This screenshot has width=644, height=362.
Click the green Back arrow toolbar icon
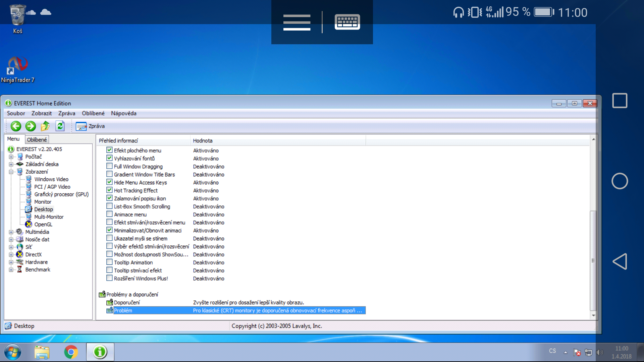[x=16, y=126]
